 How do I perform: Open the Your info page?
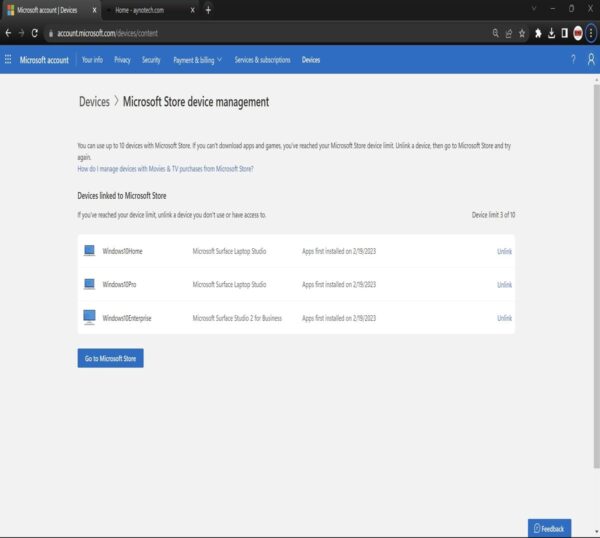click(x=92, y=60)
